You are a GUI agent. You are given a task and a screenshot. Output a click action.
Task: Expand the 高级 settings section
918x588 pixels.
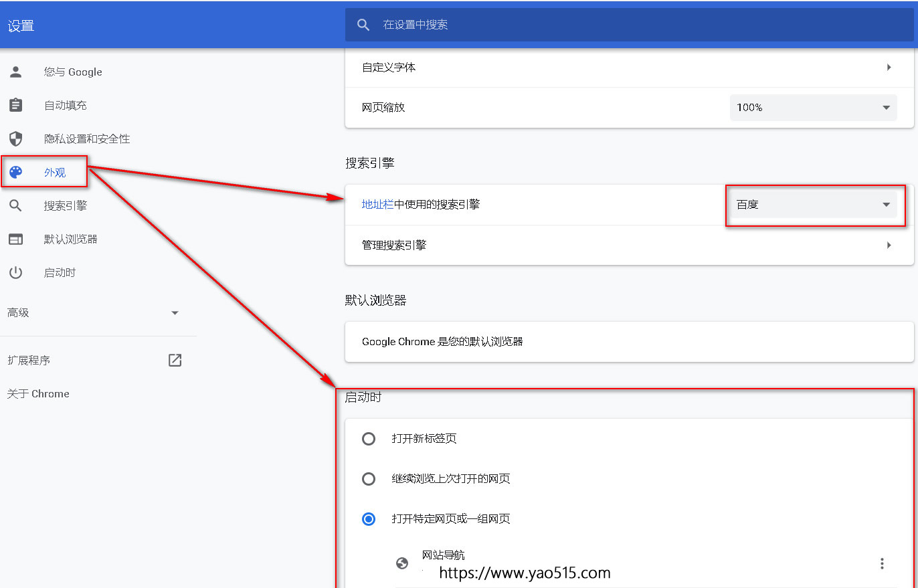tap(175, 312)
